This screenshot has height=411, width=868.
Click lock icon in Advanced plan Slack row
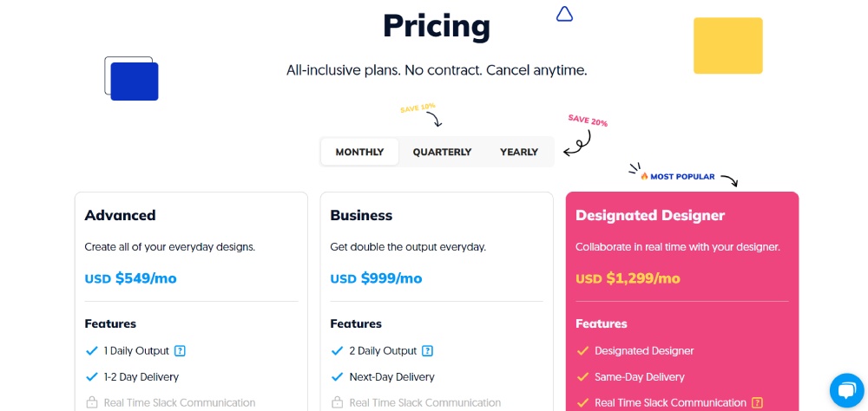pos(91,402)
